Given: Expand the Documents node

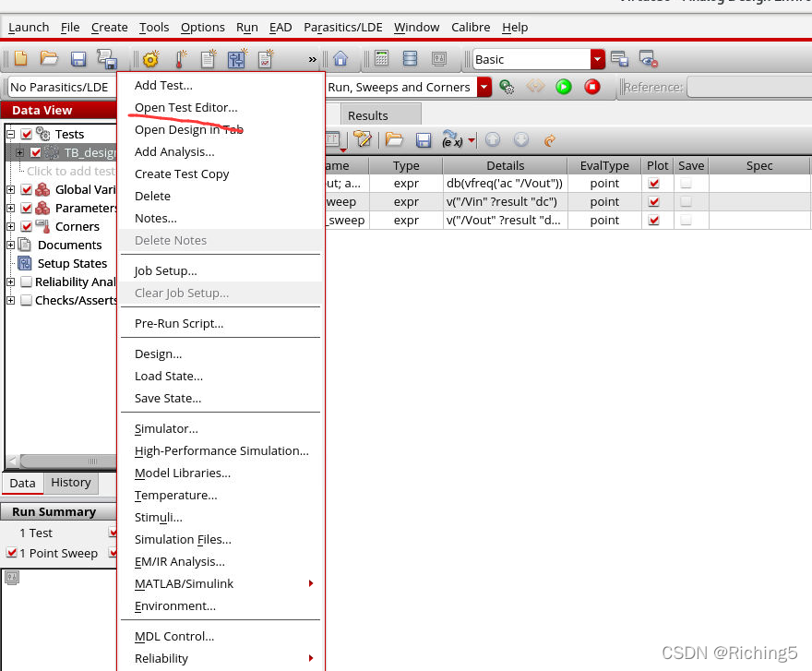Looking at the screenshot, I should point(10,246).
